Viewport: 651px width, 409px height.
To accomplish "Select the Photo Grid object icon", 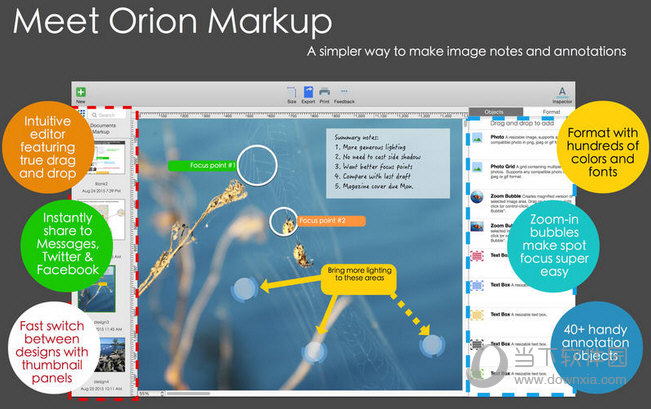I will click(477, 168).
